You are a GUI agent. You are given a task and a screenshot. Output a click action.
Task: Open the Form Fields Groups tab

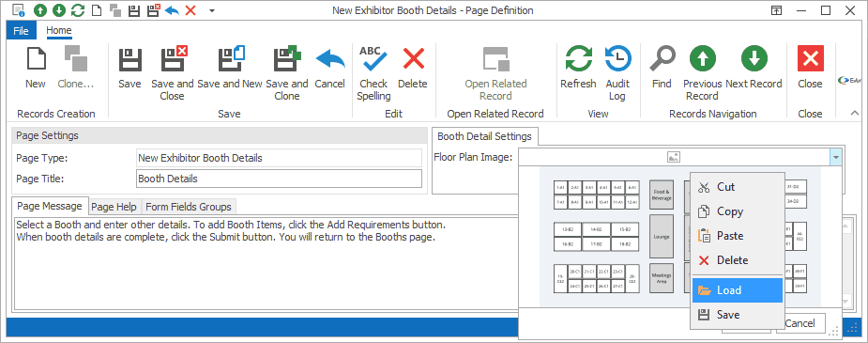[x=189, y=207]
